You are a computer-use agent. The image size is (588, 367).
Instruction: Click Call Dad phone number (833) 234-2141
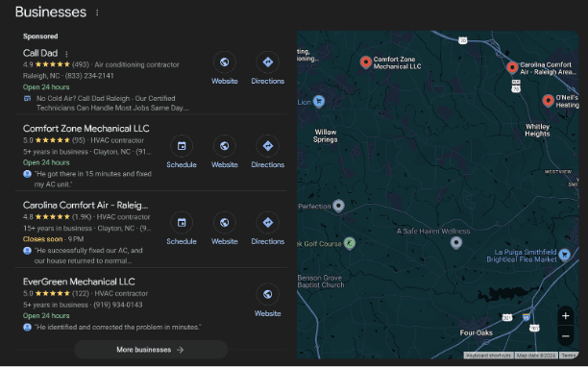tap(89, 76)
